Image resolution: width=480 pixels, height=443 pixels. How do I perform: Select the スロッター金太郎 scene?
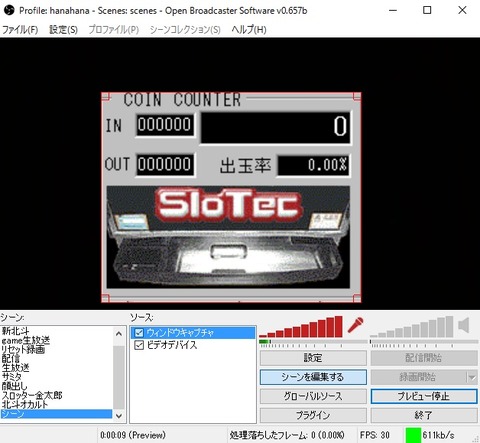click(x=57, y=395)
